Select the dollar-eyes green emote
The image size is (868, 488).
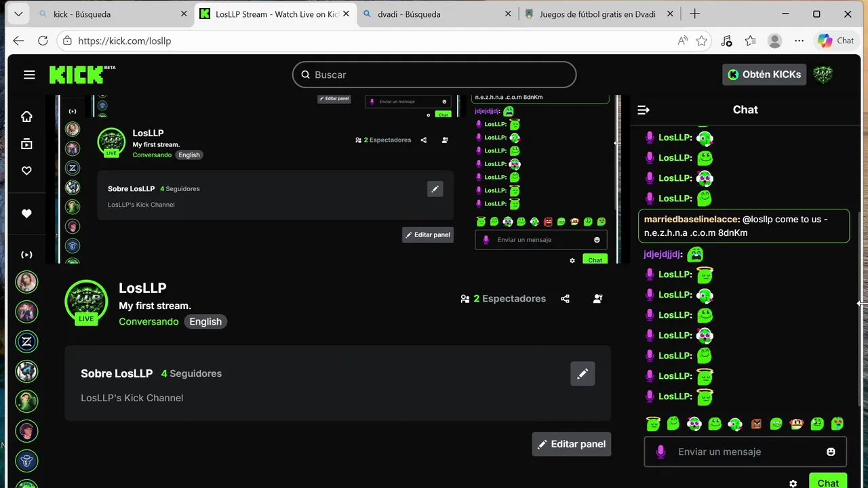tap(817, 424)
